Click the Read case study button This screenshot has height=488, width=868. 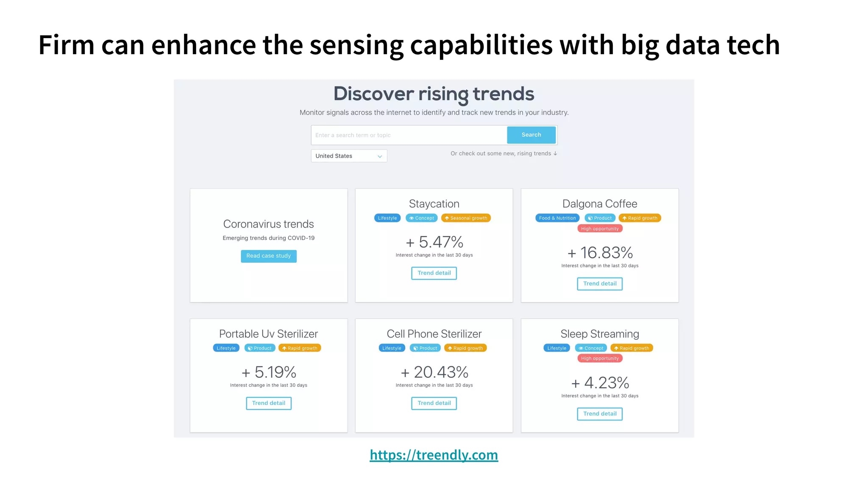[269, 256]
